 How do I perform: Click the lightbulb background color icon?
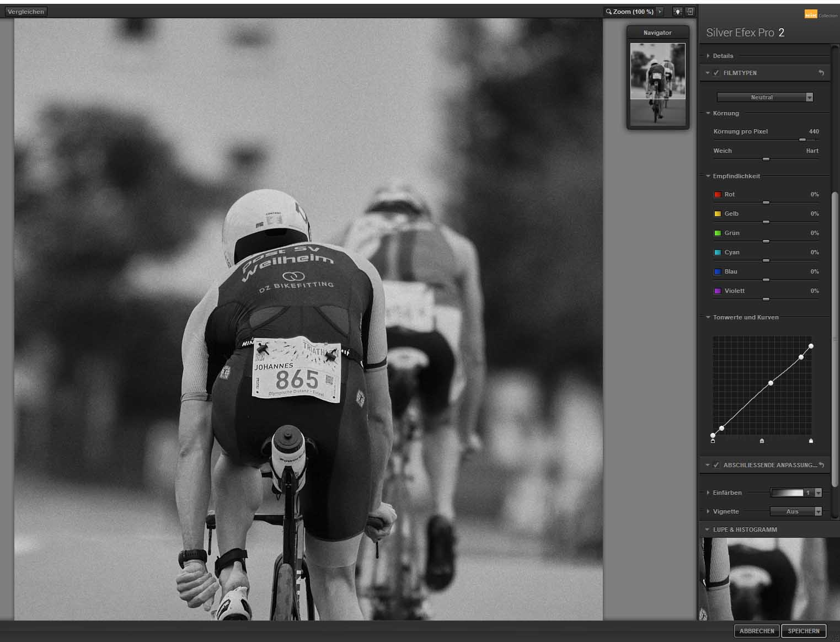(x=678, y=12)
